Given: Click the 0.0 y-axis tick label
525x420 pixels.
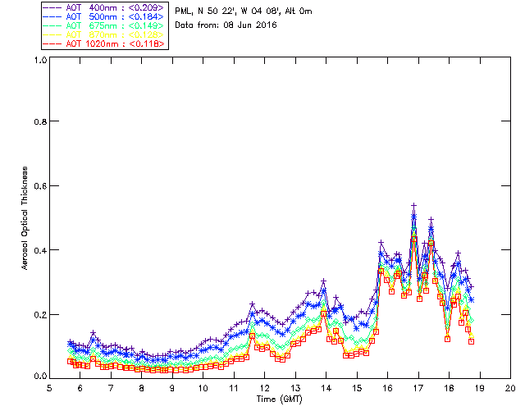Looking at the screenshot, I should 40,376.
